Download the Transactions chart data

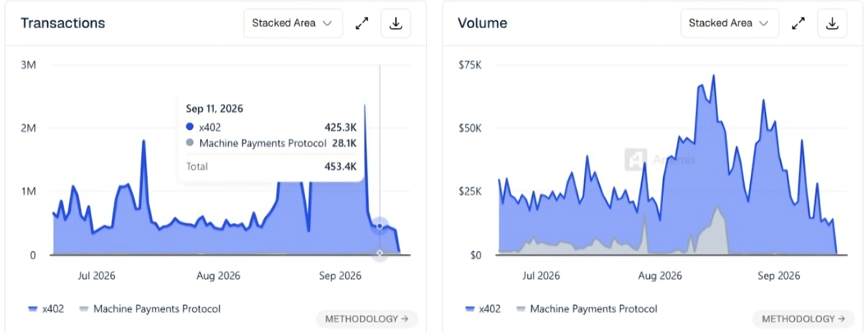(x=395, y=23)
